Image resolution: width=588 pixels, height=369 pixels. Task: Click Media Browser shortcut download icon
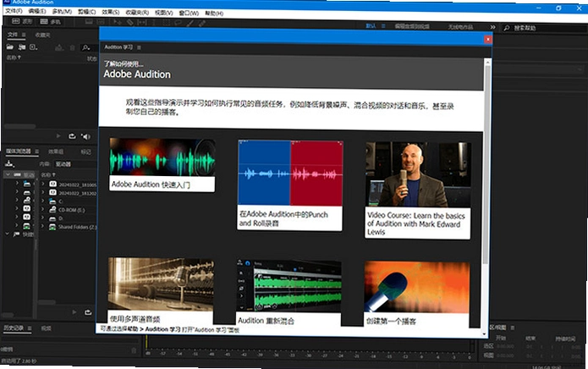pos(9,163)
